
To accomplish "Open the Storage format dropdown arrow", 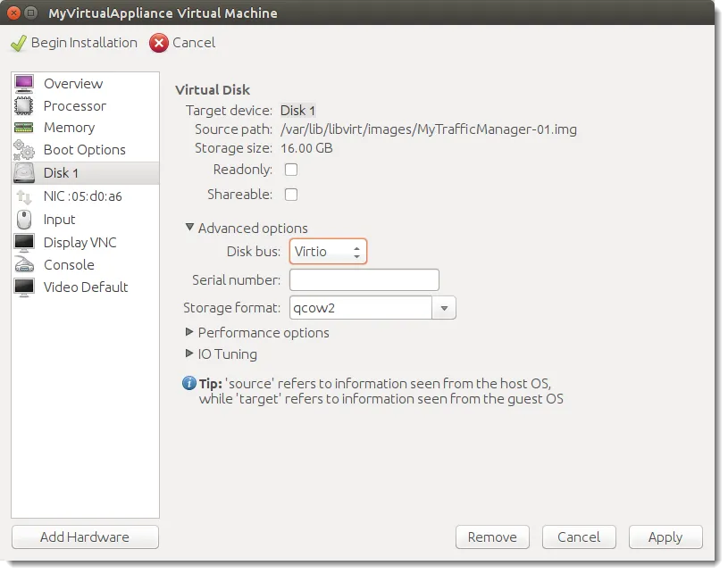I will coord(444,308).
